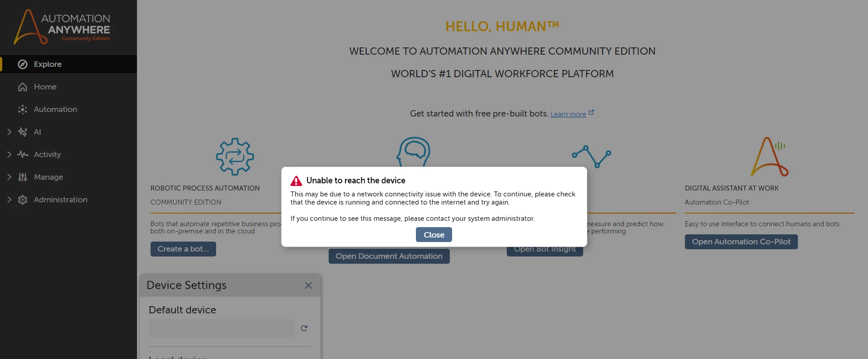Click the AI sparkle icon
Viewport: 868px width, 359px height.
pos(23,132)
